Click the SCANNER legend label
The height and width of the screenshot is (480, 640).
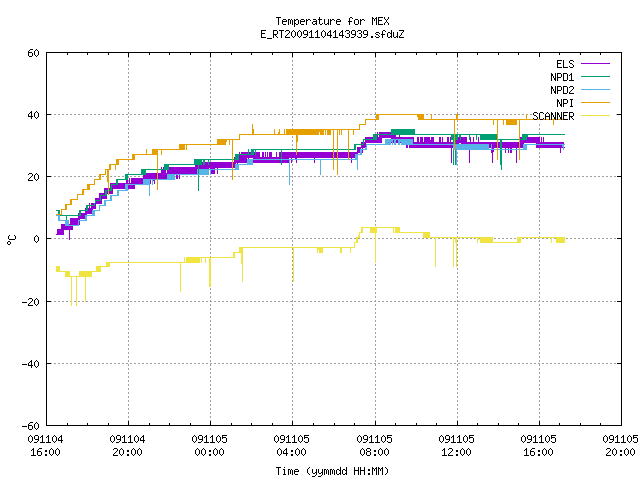click(x=553, y=116)
